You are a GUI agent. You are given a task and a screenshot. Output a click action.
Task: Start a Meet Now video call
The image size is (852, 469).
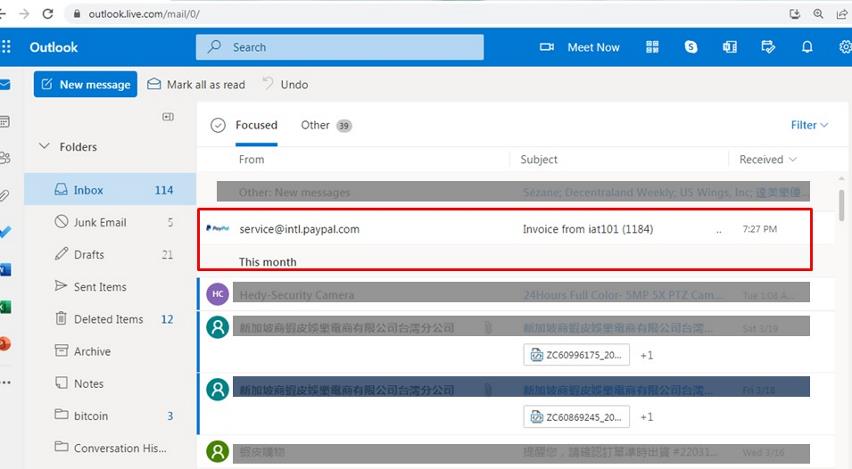[x=579, y=47]
